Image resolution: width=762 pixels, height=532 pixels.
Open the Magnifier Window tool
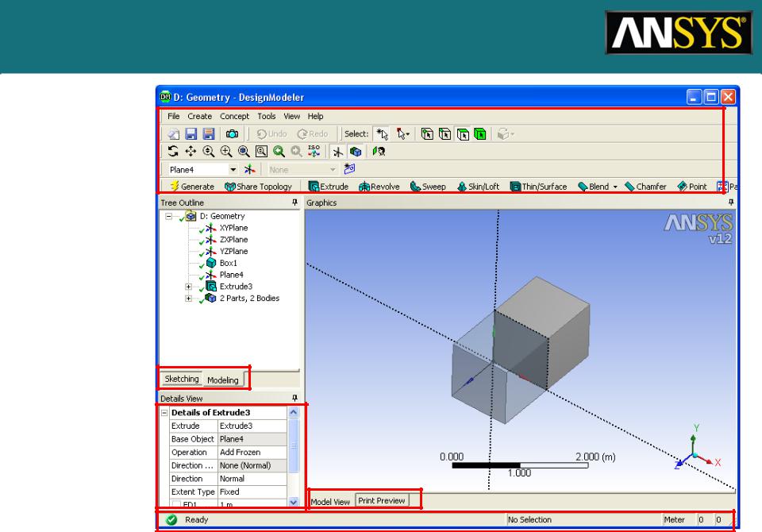(x=261, y=151)
